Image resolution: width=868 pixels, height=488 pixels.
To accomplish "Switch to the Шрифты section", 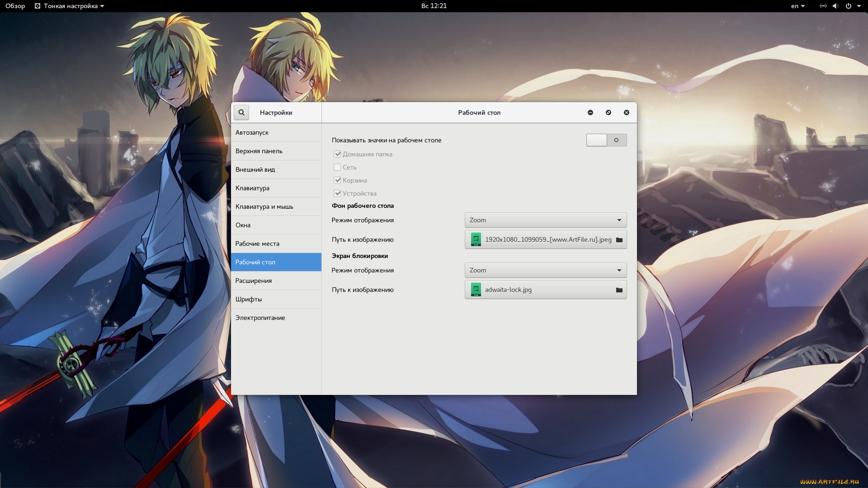I will [249, 299].
